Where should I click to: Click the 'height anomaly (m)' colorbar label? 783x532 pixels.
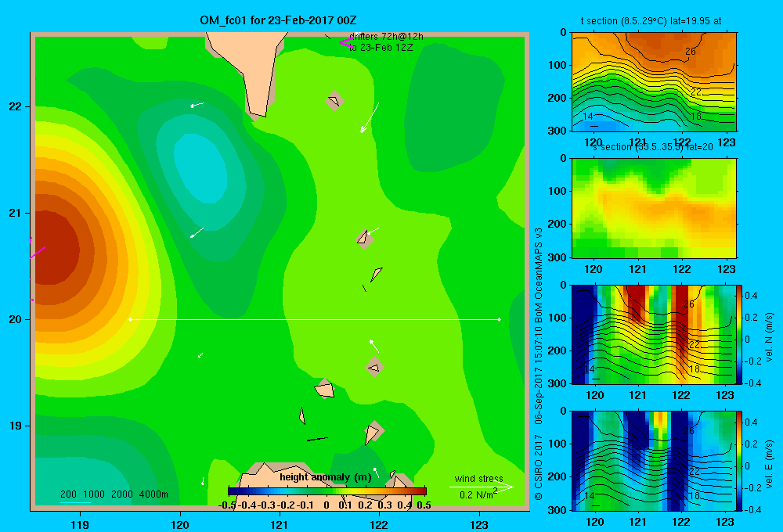pos(326,477)
